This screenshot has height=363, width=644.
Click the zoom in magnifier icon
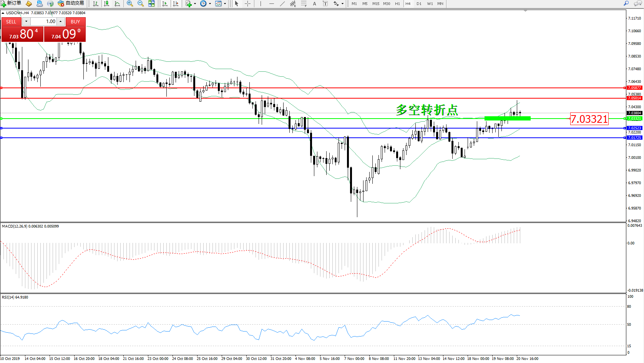tap(130, 3)
